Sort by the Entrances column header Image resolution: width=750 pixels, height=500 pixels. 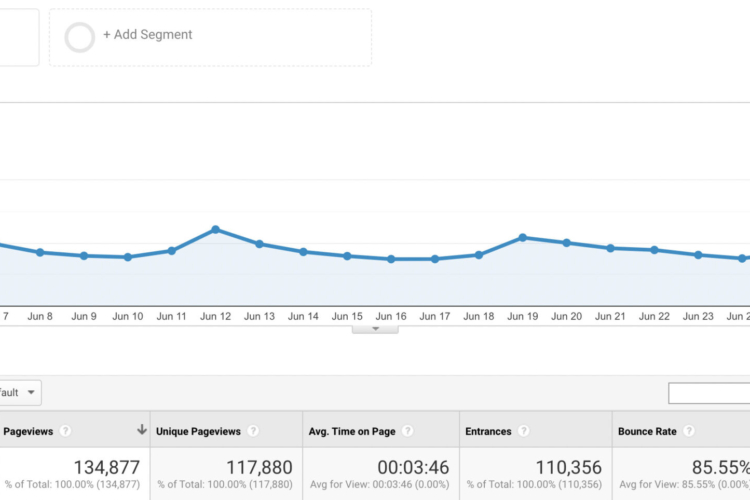click(x=488, y=431)
